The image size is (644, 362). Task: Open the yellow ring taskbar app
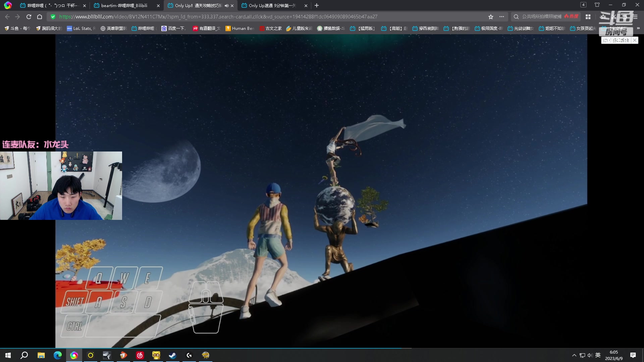pyautogui.click(x=91, y=355)
